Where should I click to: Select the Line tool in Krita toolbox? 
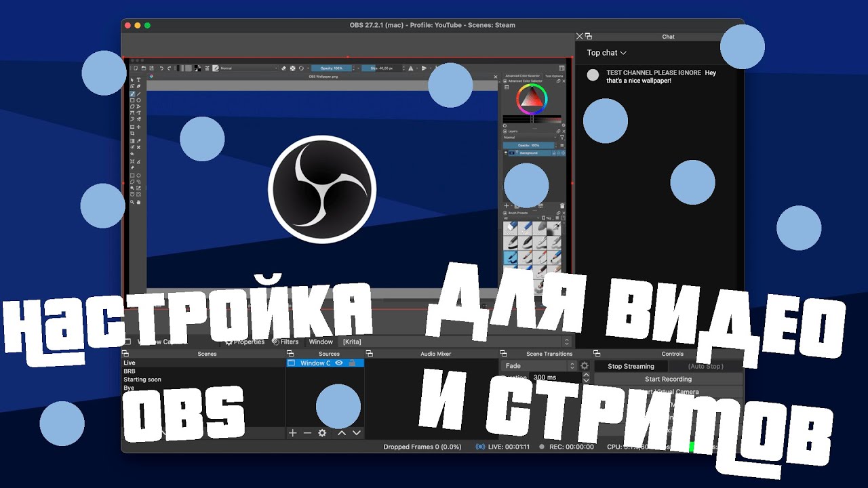(138, 94)
